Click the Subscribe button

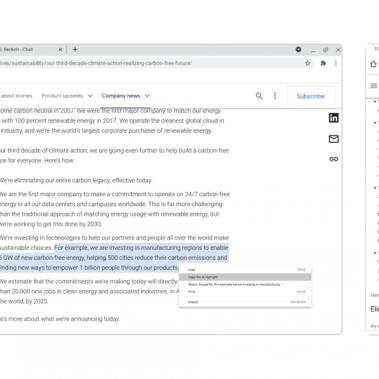[311, 96]
